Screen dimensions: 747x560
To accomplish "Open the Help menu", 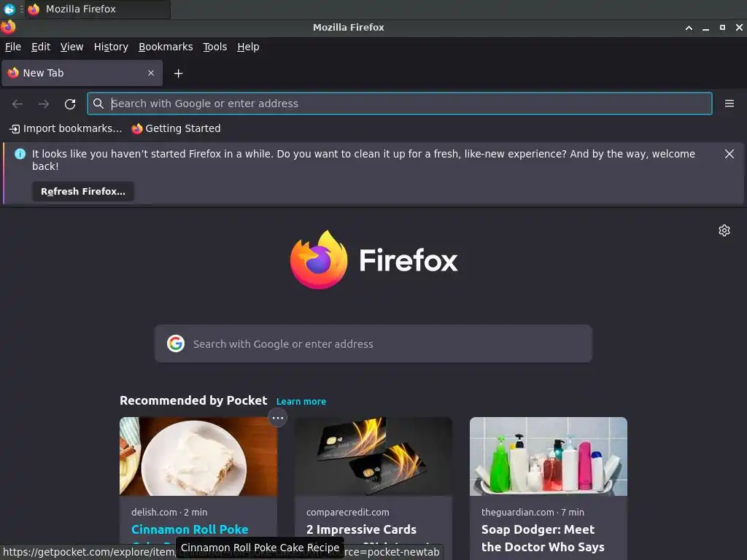I will [248, 47].
